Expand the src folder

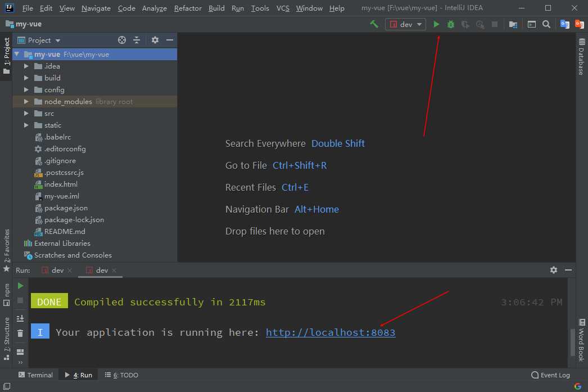26,114
